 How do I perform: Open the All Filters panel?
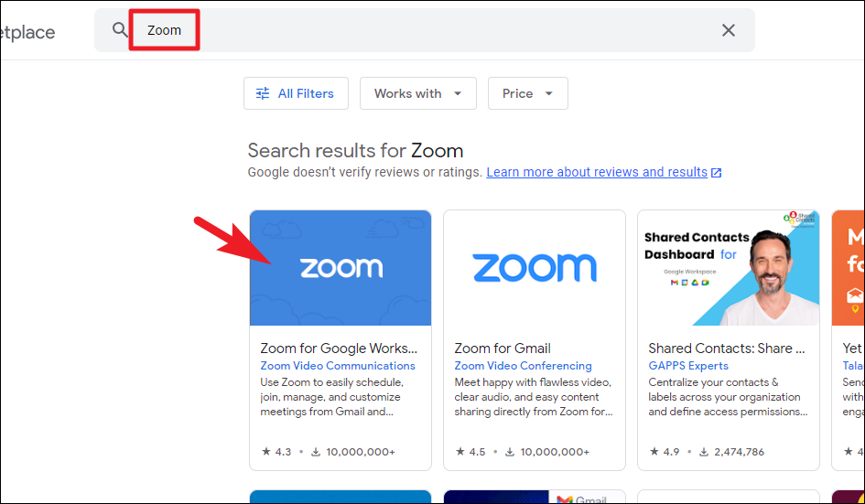click(296, 93)
